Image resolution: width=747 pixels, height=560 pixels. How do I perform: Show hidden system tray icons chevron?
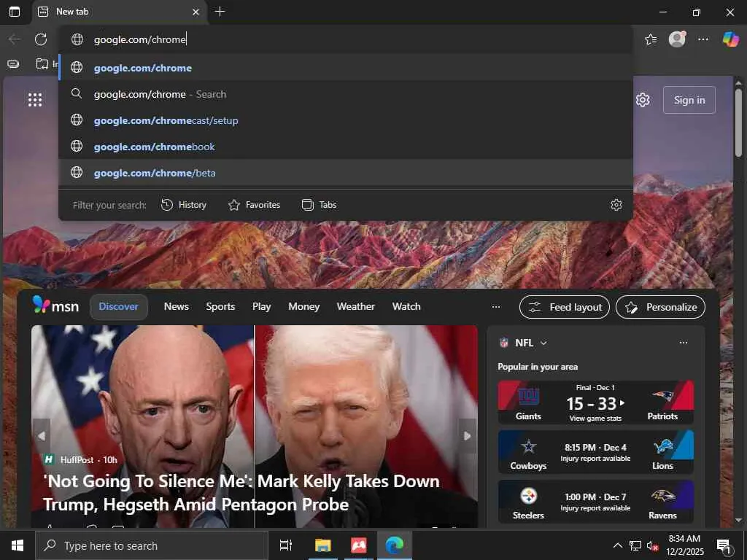coord(617,545)
